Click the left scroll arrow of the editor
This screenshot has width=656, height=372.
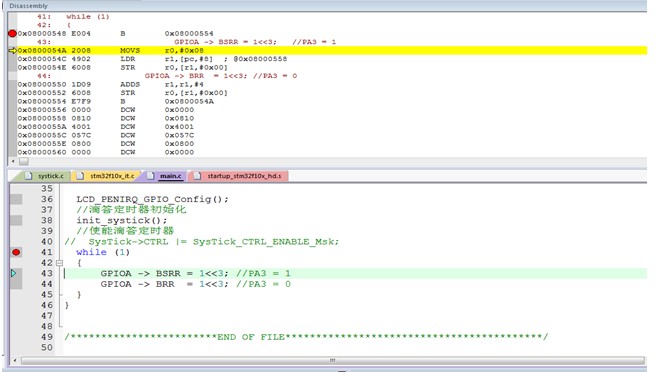[x=15, y=360]
